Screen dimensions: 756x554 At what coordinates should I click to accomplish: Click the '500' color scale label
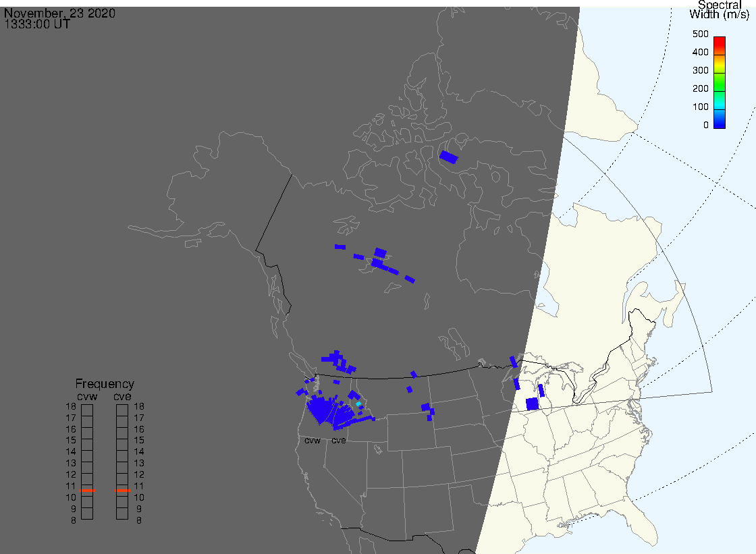700,34
